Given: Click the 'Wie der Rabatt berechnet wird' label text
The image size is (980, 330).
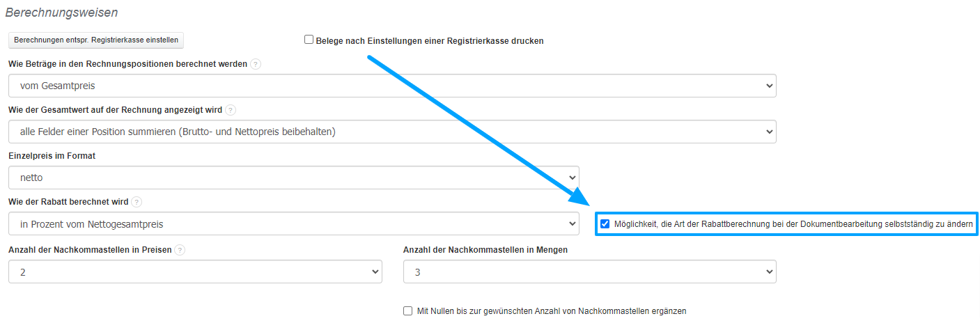Looking at the screenshot, I should pyautogui.click(x=68, y=202).
